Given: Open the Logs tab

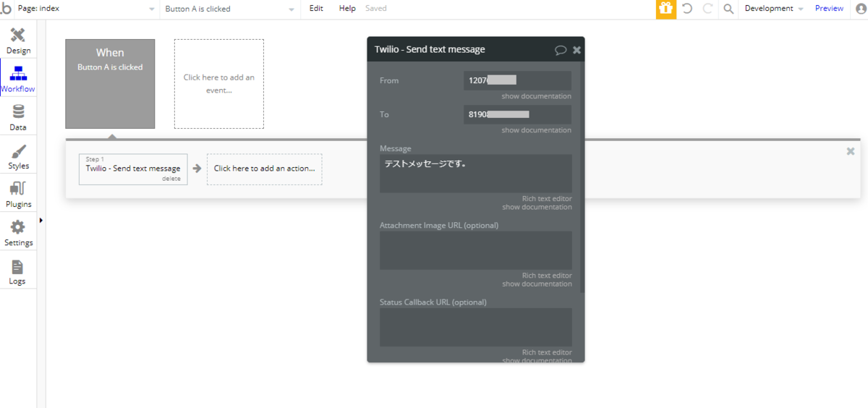Looking at the screenshot, I should pos(18,271).
